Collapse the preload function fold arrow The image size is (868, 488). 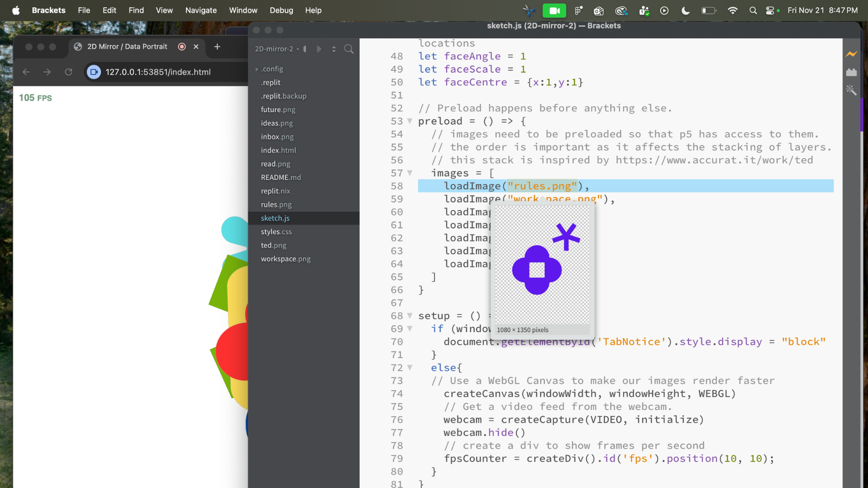tap(410, 121)
